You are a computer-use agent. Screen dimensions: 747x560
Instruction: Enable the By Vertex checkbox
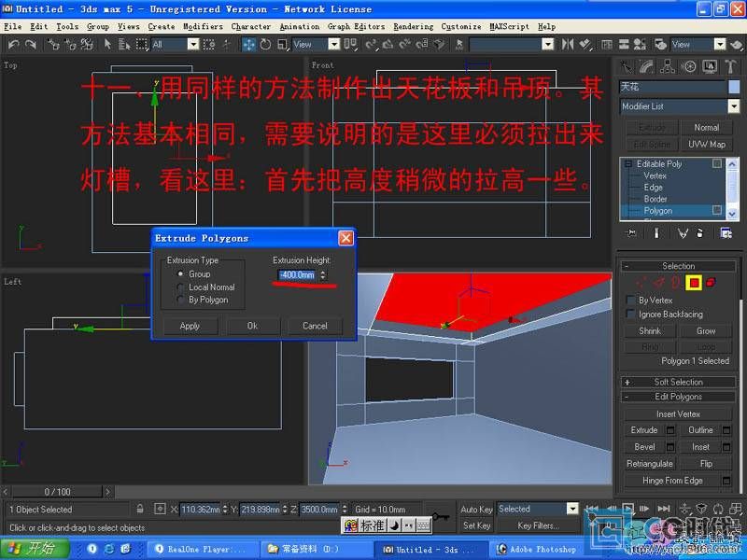point(630,300)
